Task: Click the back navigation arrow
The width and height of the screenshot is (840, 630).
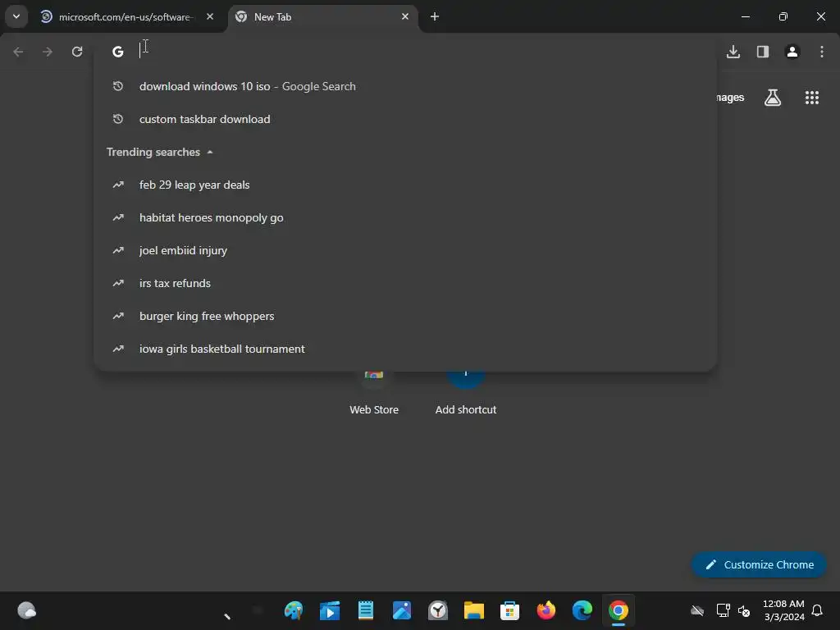Action: pyautogui.click(x=18, y=52)
